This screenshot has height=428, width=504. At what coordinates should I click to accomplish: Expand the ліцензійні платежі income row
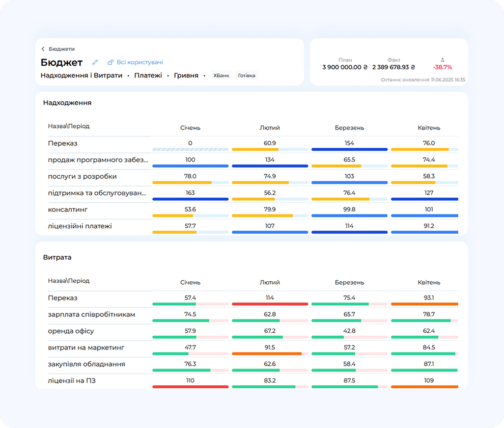coord(80,226)
